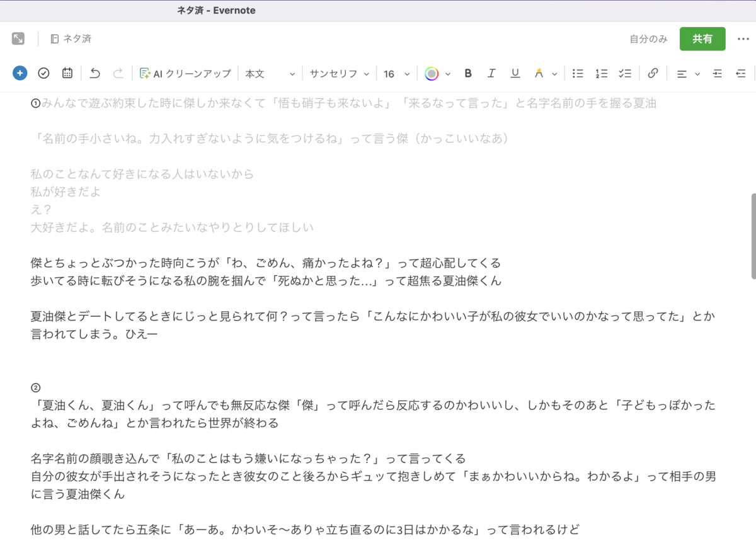Click the line starting 傑とちょっとぶつかった時

pyautogui.click(x=266, y=263)
